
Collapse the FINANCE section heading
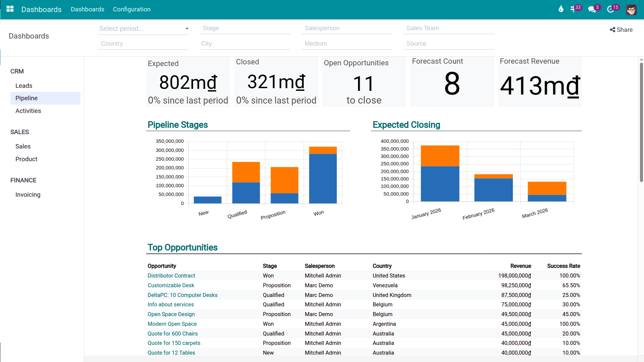coord(23,180)
